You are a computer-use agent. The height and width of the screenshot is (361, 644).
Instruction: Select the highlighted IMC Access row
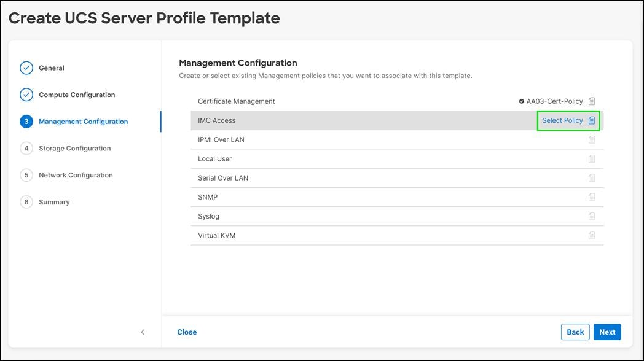[369, 120]
